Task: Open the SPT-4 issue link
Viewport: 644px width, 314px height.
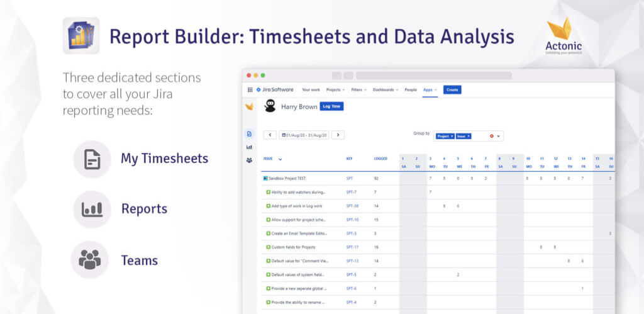Action: pos(351,302)
